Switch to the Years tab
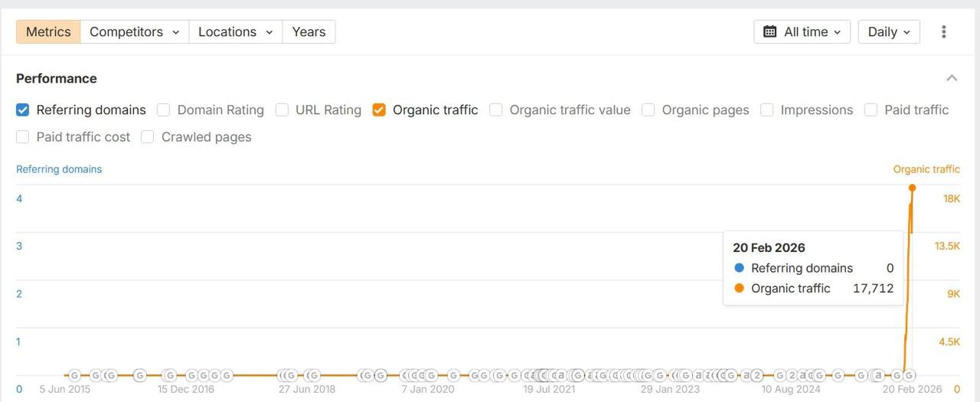This screenshot has width=980, height=402. (309, 31)
